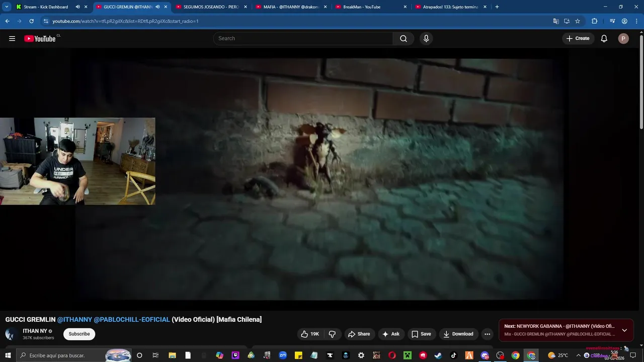Mute the Kick Dashboard tab audio

[78, 7]
